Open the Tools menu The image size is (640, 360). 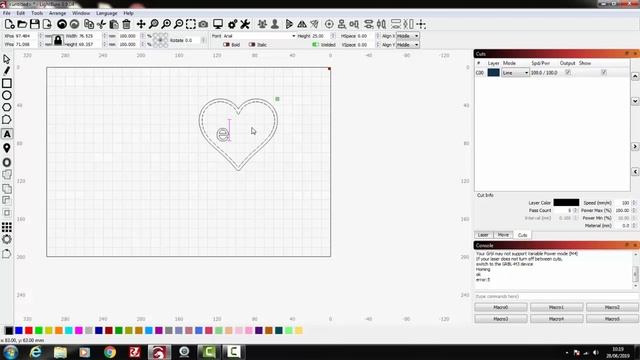tap(37, 13)
